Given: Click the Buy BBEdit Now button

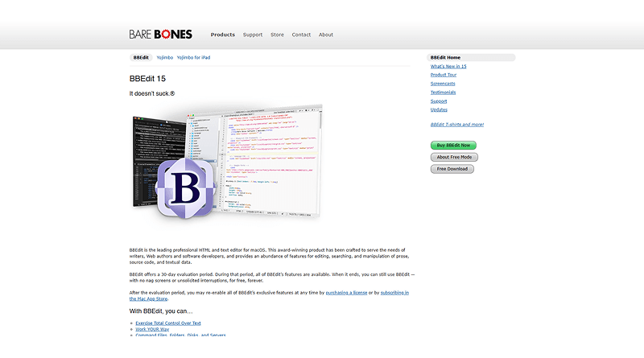Looking at the screenshot, I should coord(453,146).
